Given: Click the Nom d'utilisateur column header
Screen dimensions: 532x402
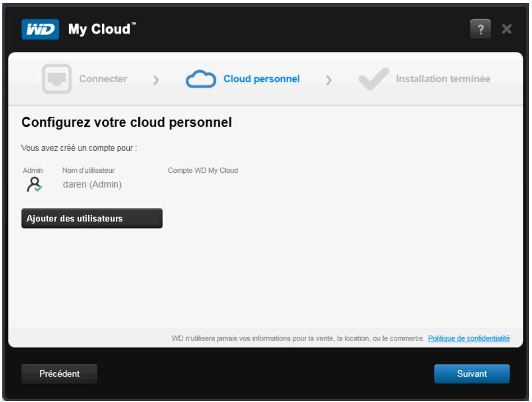Looking at the screenshot, I should click(x=88, y=170).
